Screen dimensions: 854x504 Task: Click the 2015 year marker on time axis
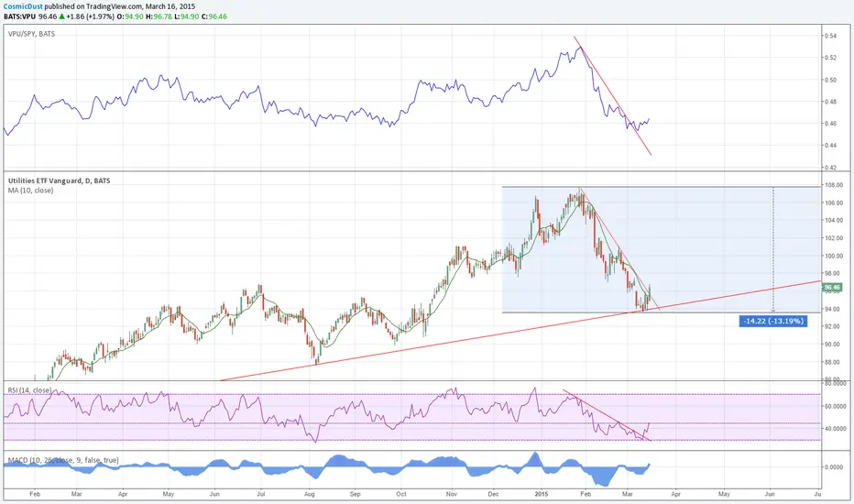click(x=542, y=494)
